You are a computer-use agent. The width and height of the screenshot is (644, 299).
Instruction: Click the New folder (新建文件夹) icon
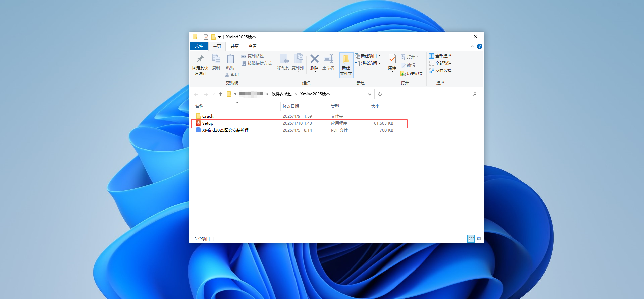pos(346,59)
